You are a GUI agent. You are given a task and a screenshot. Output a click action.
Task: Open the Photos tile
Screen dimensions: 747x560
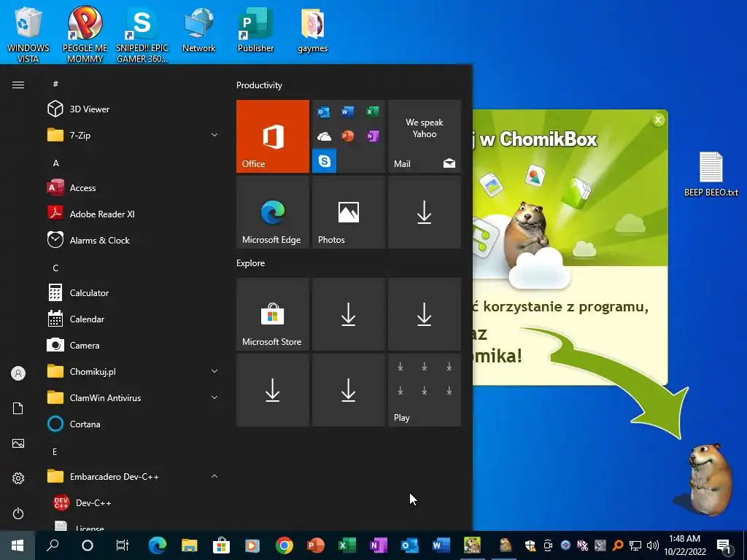pos(348,212)
